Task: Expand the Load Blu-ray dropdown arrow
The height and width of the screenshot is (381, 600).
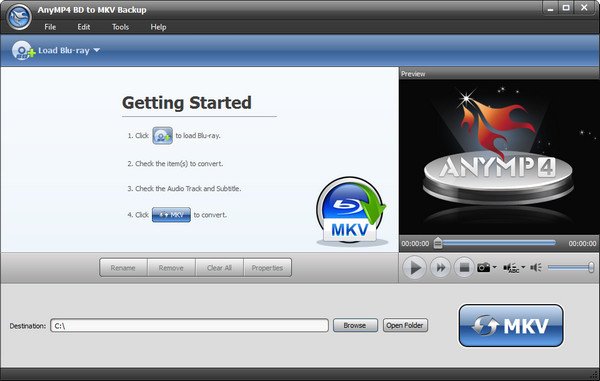Action: pos(96,50)
